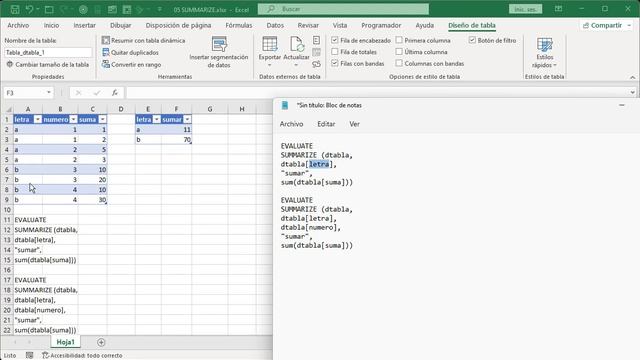Customize the Quick Access Toolbar dropdown
This screenshot has width=640, height=360.
[x=159, y=9]
